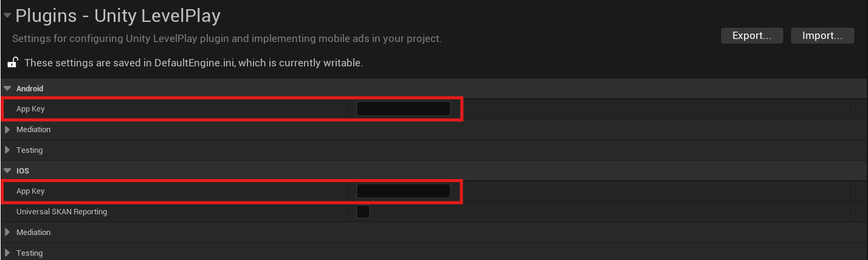Click the unlocked padlock icon
The height and width of the screenshot is (260, 868).
tap(12, 62)
